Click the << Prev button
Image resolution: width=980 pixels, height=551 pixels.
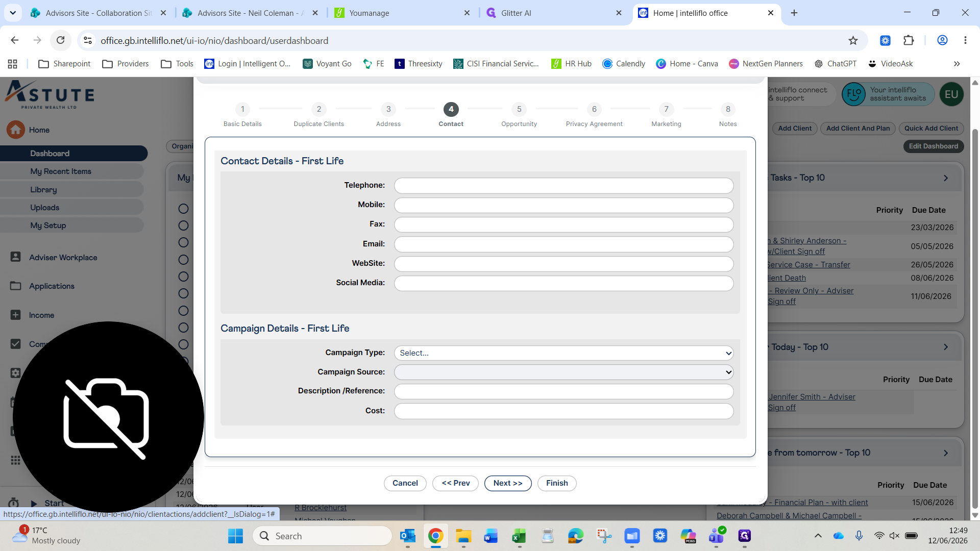tap(455, 483)
